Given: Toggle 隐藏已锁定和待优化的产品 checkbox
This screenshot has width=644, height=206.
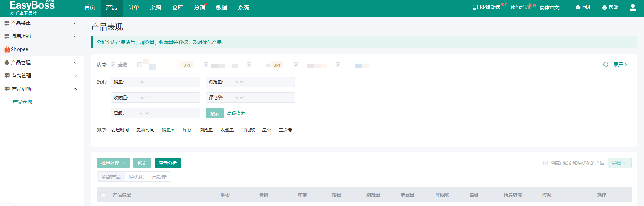Looking at the screenshot, I should (545, 163).
